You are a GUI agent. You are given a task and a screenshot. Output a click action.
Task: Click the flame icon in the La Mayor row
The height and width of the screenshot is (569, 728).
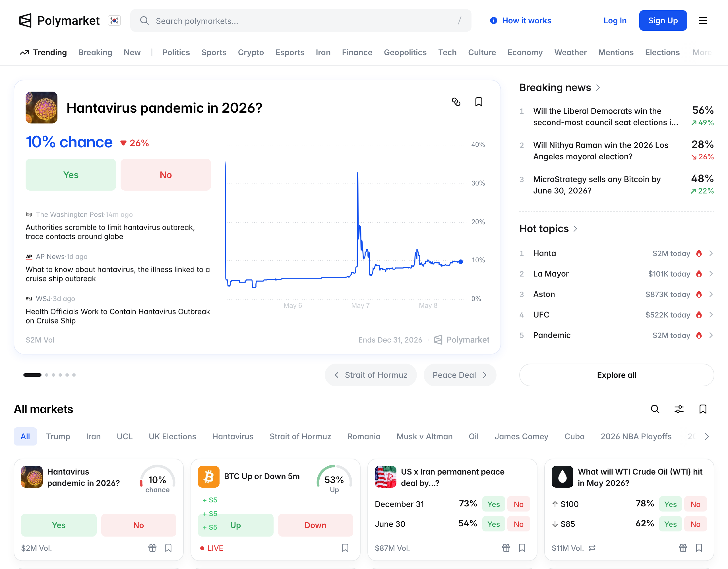pos(699,274)
